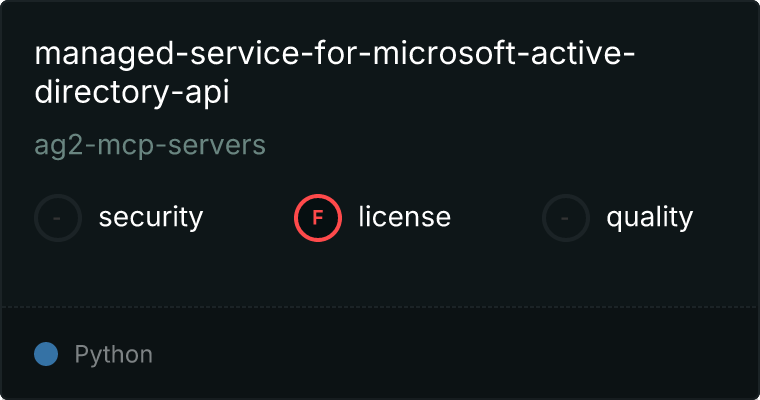Viewport: 760px width, 400px height.
Task: Click the Python language label
Action: [x=114, y=354]
